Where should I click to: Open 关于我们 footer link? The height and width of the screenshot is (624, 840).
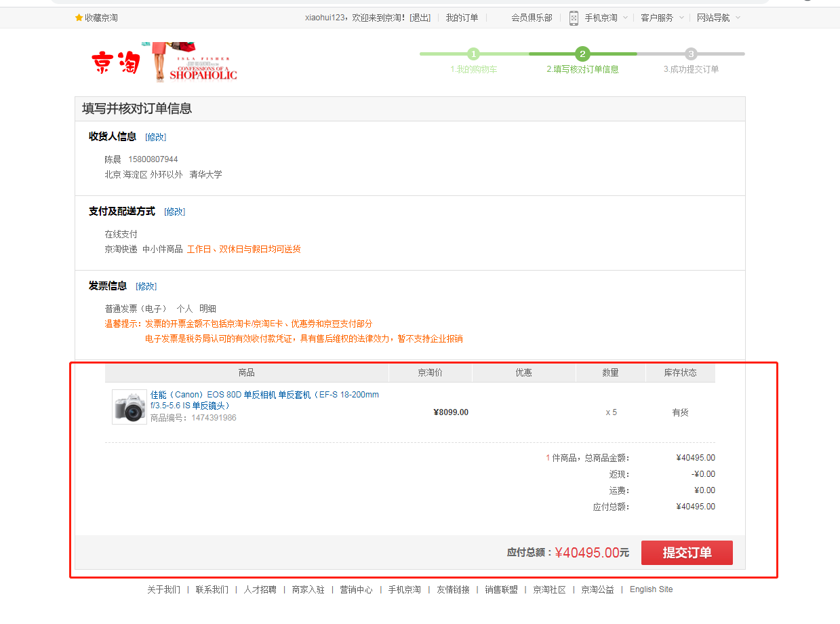point(164,589)
